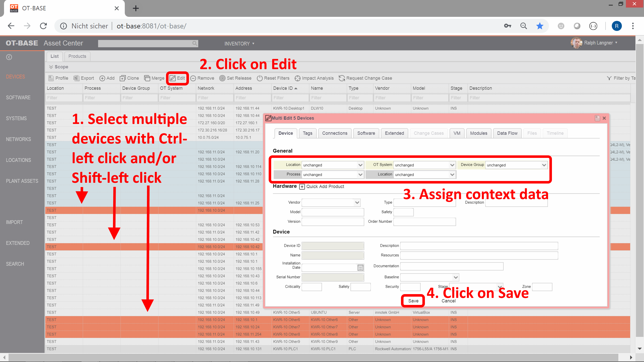Open the Chrome three-dot menu
Image resolution: width=644 pixels, height=362 pixels.
pyautogui.click(x=633, y=26)
